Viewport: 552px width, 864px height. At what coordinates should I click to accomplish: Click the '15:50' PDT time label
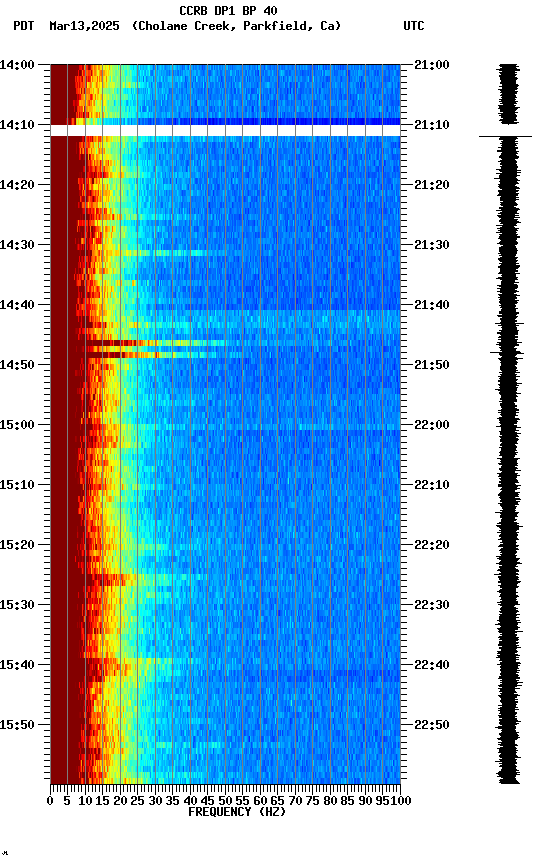pyautogui.click(x=17, y=726)
